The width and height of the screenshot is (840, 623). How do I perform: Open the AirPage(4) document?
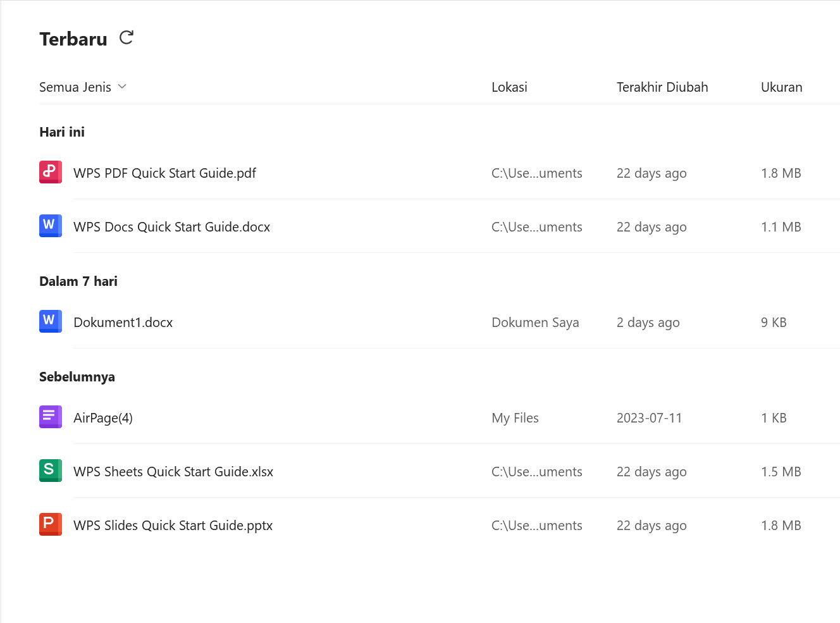point(103,418)
